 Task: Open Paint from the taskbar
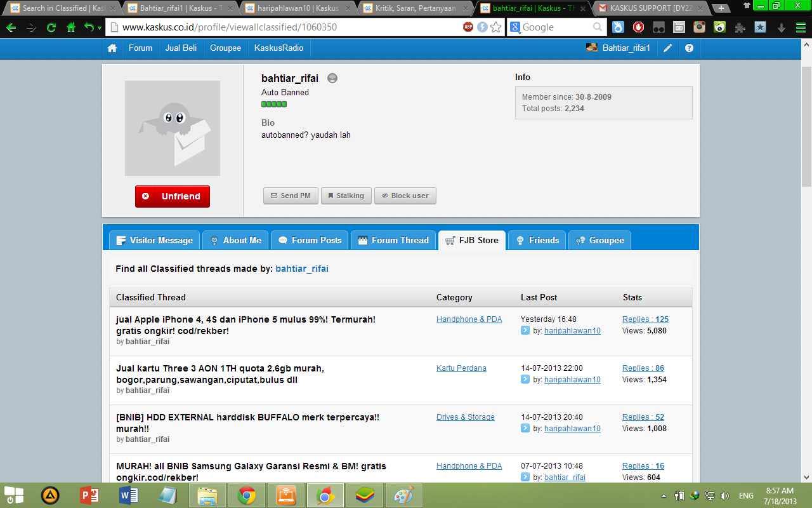[403, 495]
